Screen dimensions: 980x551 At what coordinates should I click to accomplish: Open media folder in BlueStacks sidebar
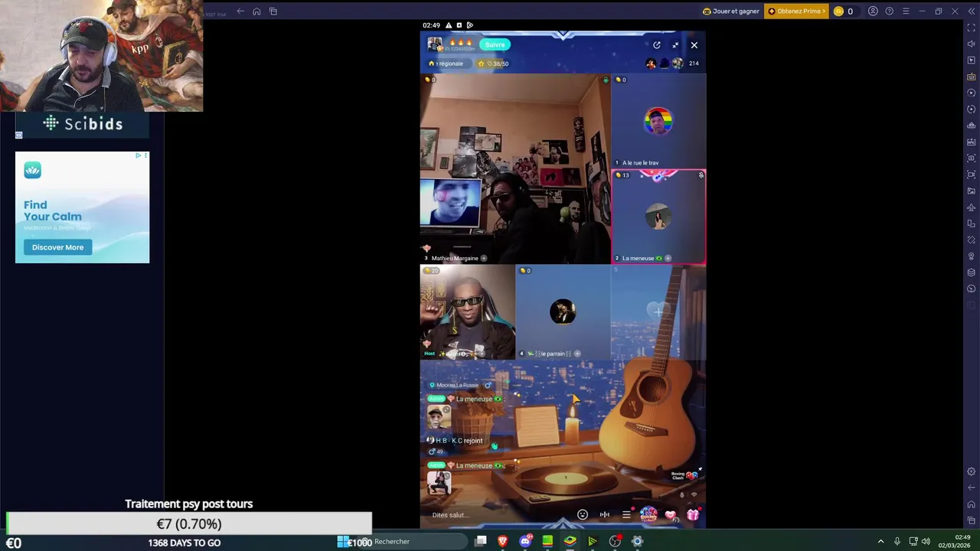972,191
